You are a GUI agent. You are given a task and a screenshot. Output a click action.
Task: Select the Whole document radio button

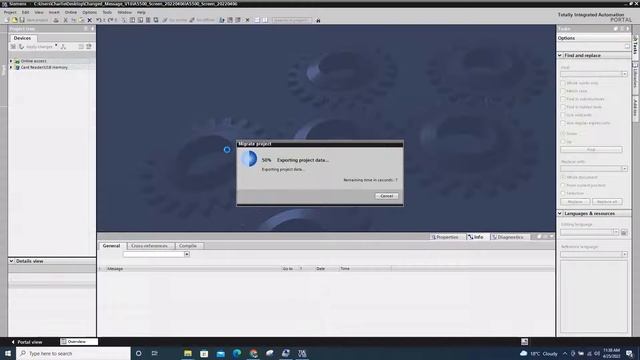point(563,177)
